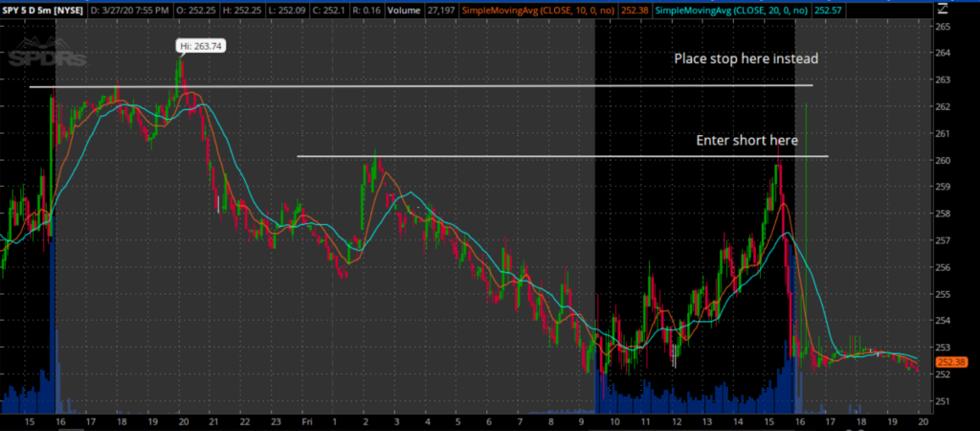
Task: Click the Hi: 263.74 price bubble
Action: [201, 46]
